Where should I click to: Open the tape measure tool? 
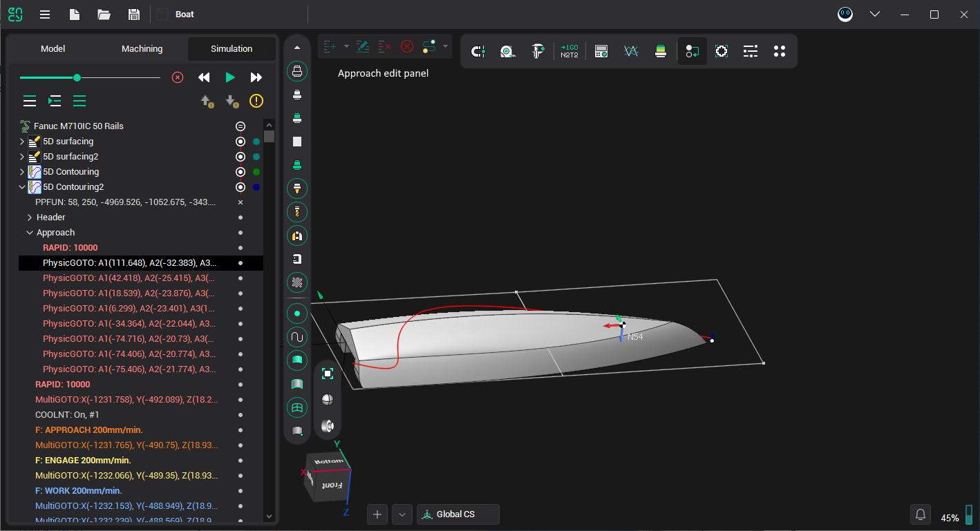(507, 51)
